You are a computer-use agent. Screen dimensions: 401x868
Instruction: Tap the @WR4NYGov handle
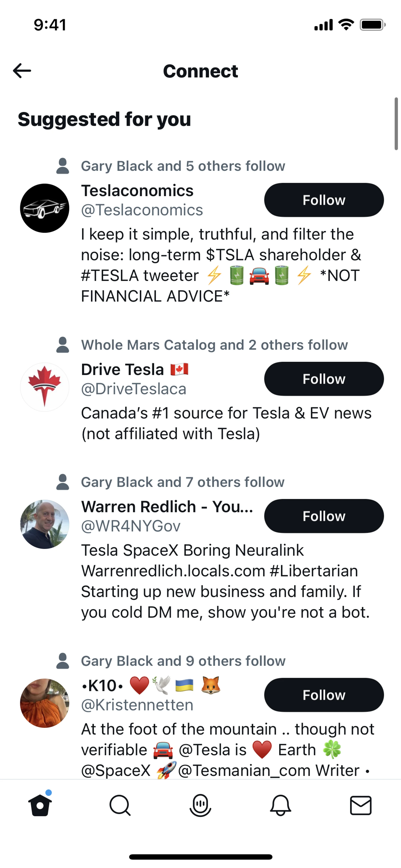tap(131, 526)
